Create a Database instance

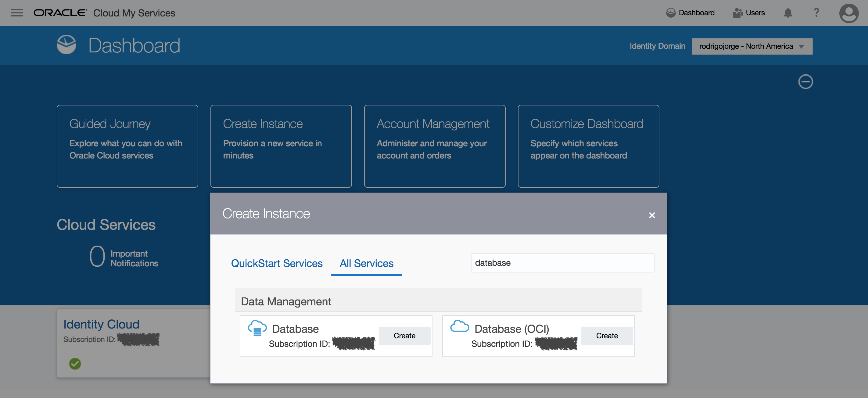[x=404, y=336]
